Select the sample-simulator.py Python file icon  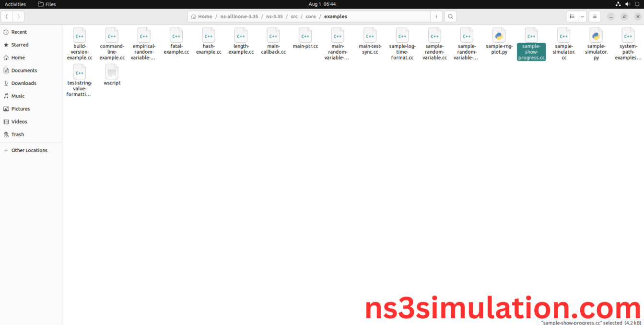coord(596,36)
